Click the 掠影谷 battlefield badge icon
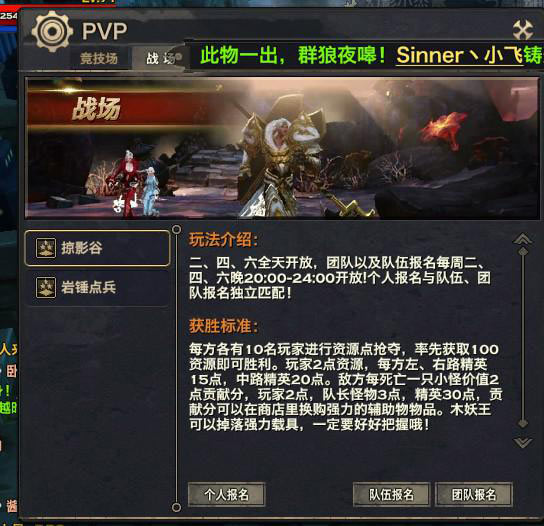The height and width of the screenshot is (526, 544). click(x=46, y=248)
